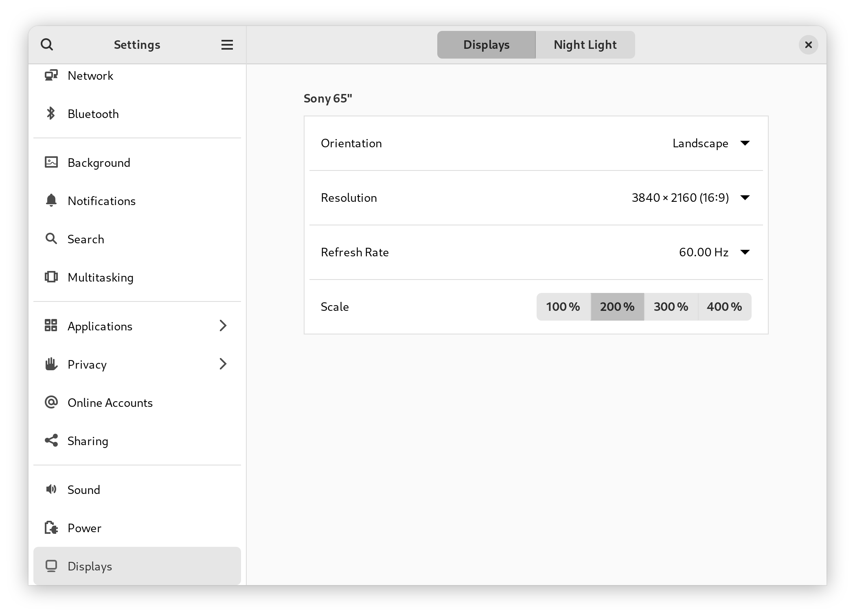Open Privacy settings label
This screenshot has width=855, height=616.
coord(87,365)
